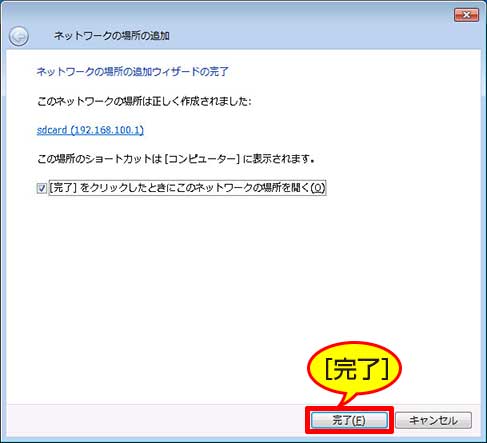Close the wizard with the red X button
Image resolution: width=487 pixels, height=443 pixels.
(x=466, y=15)
